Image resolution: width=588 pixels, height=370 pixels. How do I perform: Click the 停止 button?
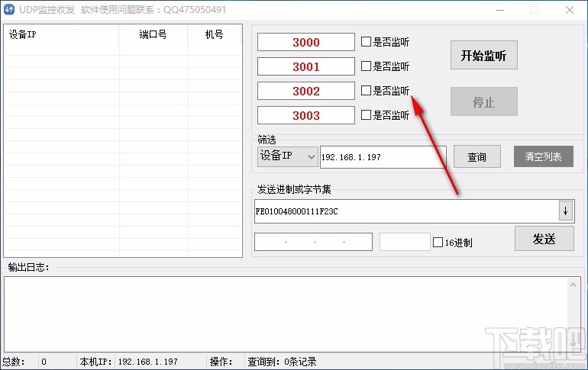pos(483,101)
